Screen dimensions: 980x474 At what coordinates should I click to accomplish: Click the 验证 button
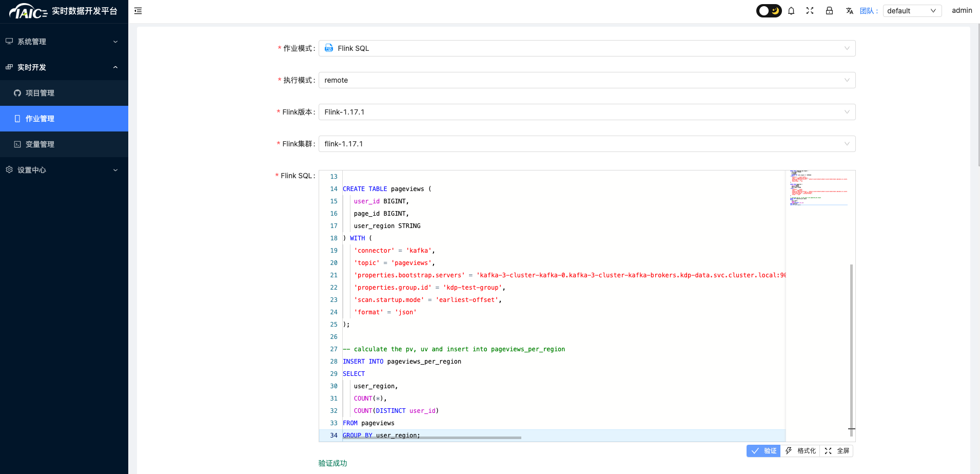763,451
